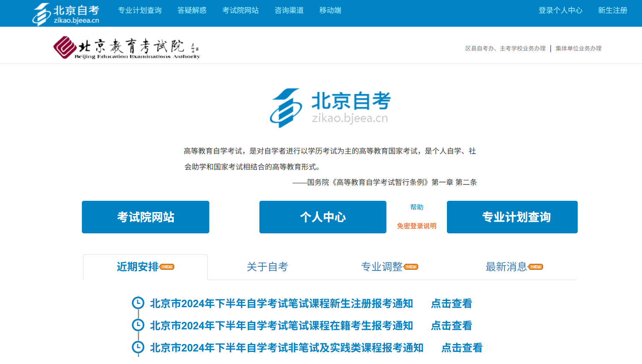Image resolution: width=642 pixels, height=364 pixels.
Task: Open 咨询渠道 in the top navigation
Action: click(289, 10)
